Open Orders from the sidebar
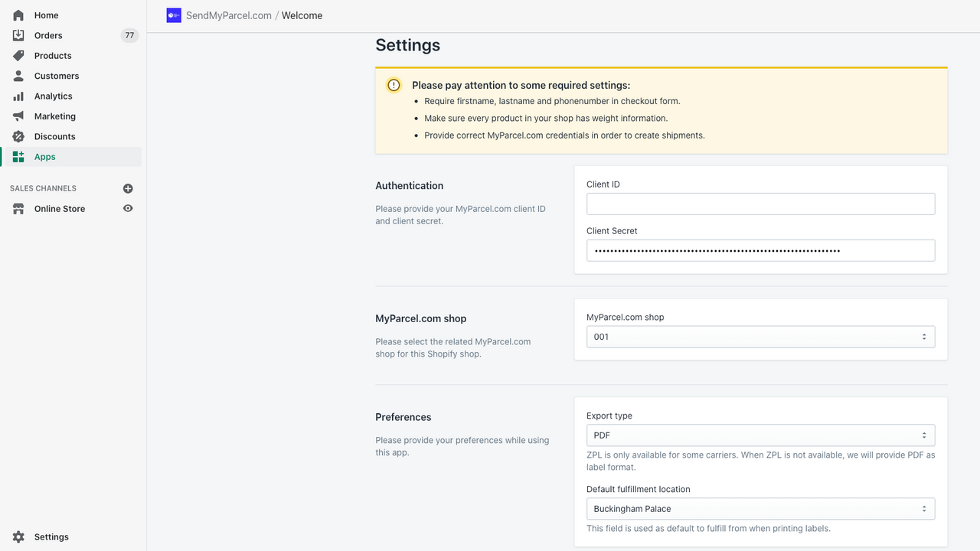The image size is (980, 551). 47,35
